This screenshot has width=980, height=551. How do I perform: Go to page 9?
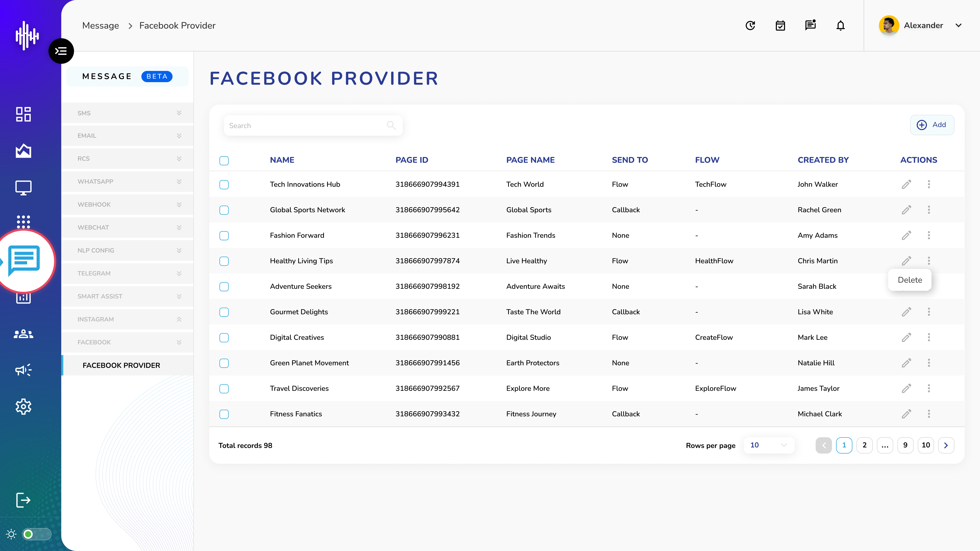pyautogui.click(x=905, y=445)
